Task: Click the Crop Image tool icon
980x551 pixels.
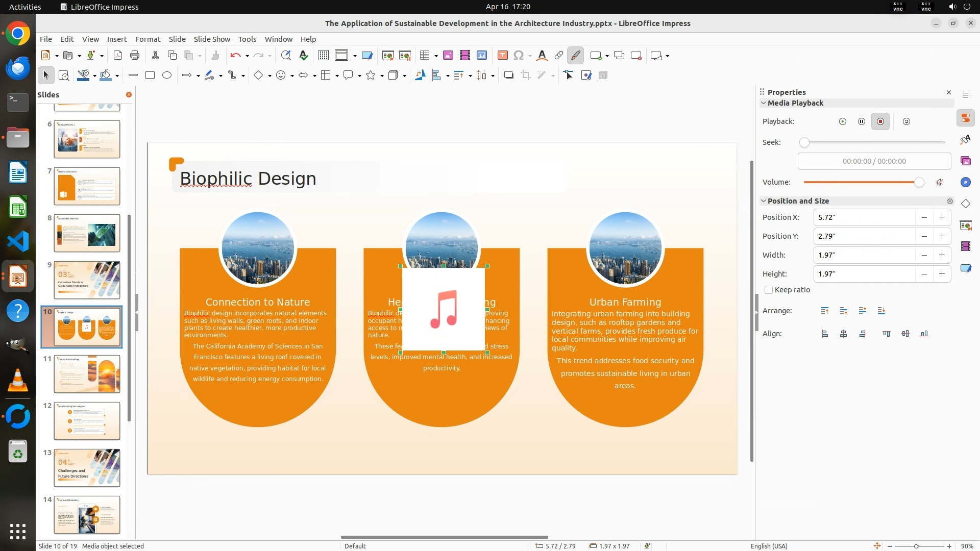Action: coord(525,76)
